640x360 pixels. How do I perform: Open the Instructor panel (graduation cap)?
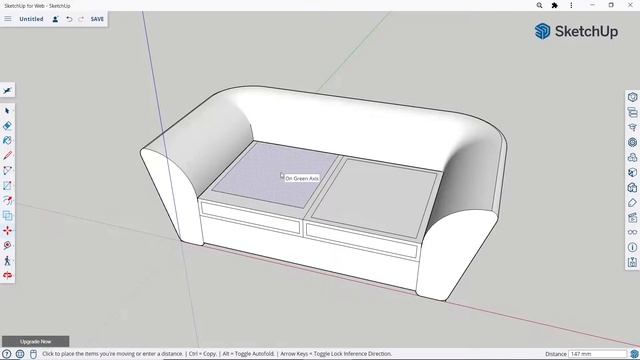pos(632,127)
